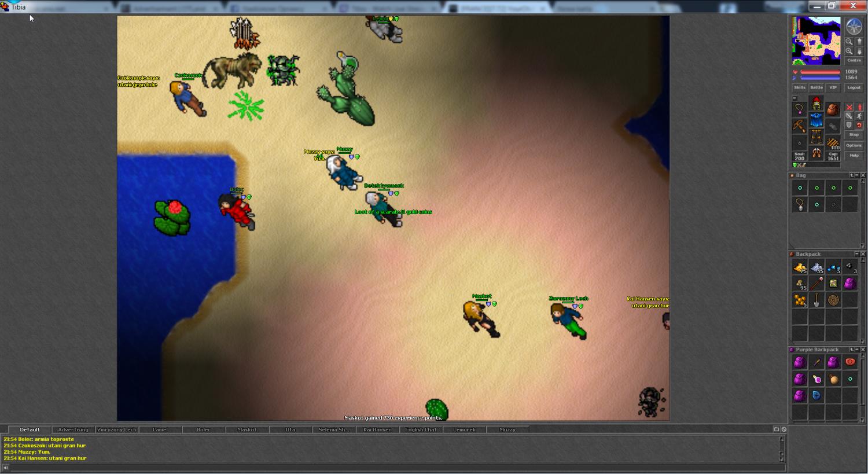Minimize the Backpack container window
The height and width of the screenshot is (474, 868).
click(x=857, y=254)
